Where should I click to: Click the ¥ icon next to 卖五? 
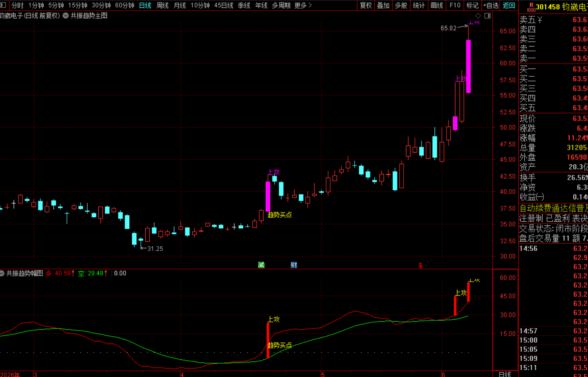(540, 20)
